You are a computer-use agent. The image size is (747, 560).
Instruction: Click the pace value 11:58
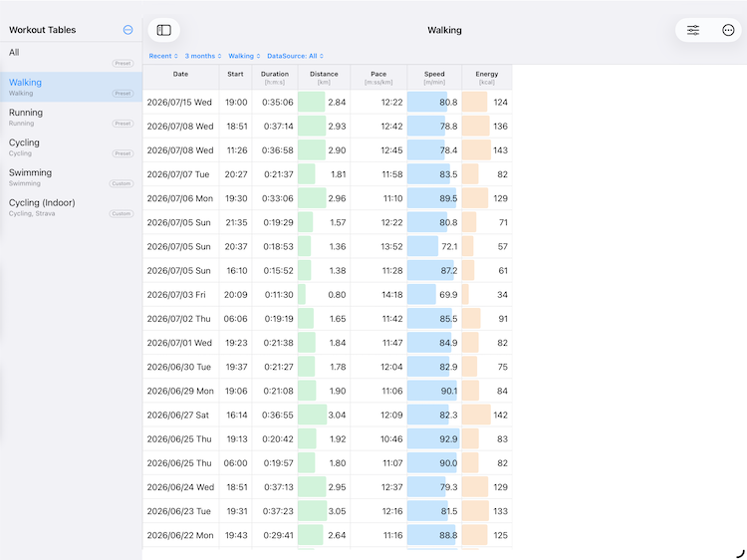click(392, 174)
